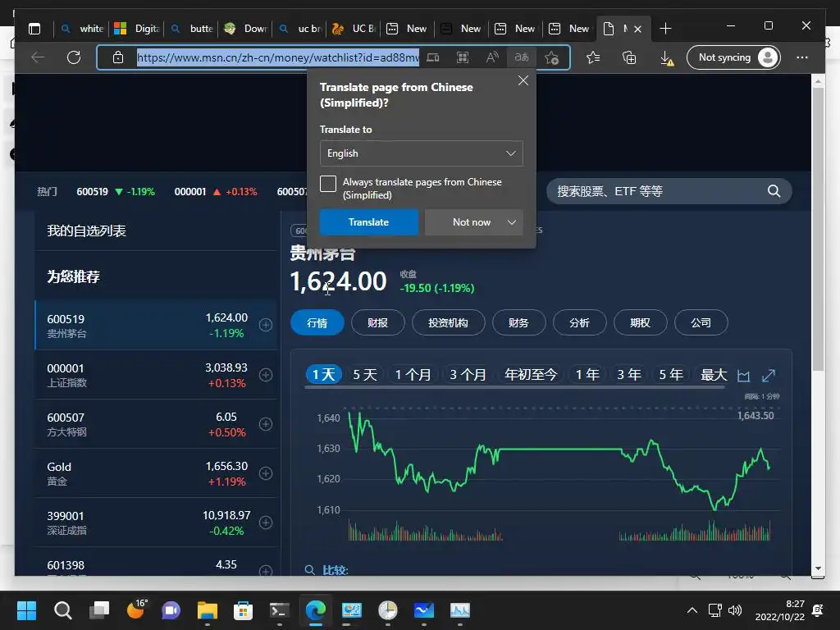
Task: Click the QR code icon in address bar
Action: (x=463, y=57)
